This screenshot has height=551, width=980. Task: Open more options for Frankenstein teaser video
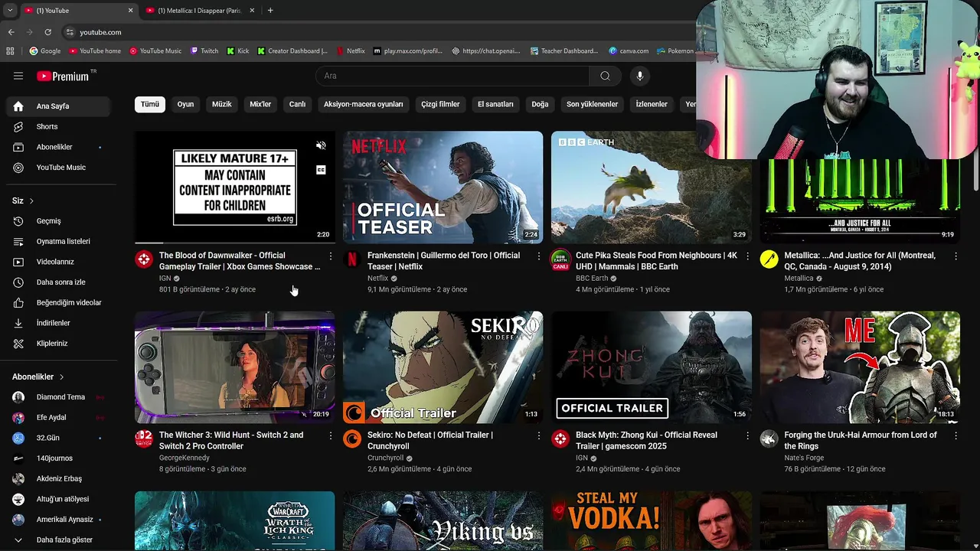pos(539,256)
